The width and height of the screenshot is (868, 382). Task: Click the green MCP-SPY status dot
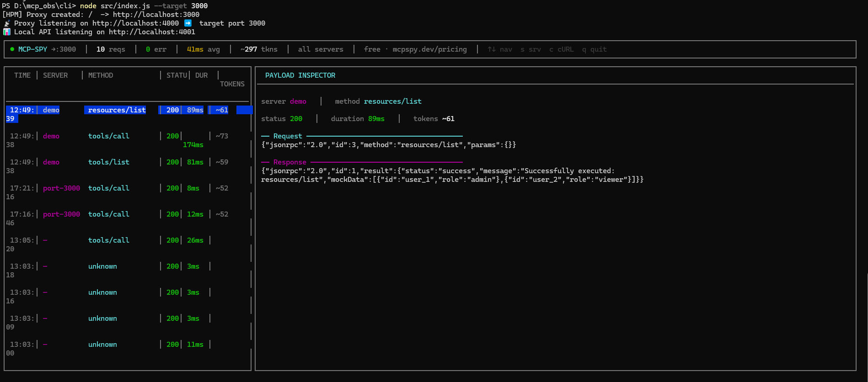point(12,49)
